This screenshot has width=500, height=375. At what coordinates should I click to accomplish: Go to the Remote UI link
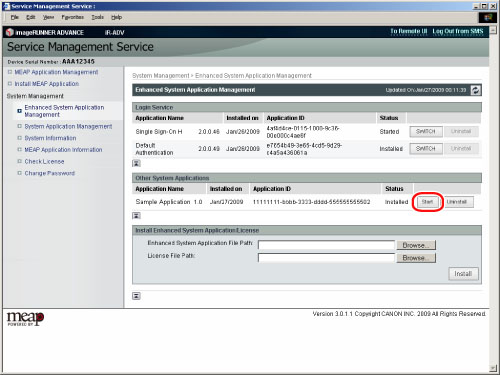pos(409,31)
